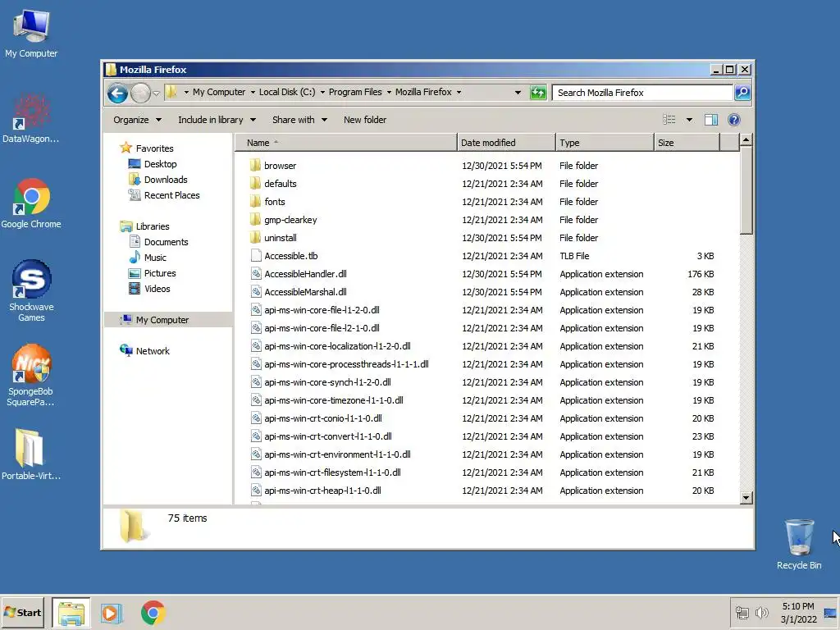Click the volume speaker tray icon

tap(762, 612)
